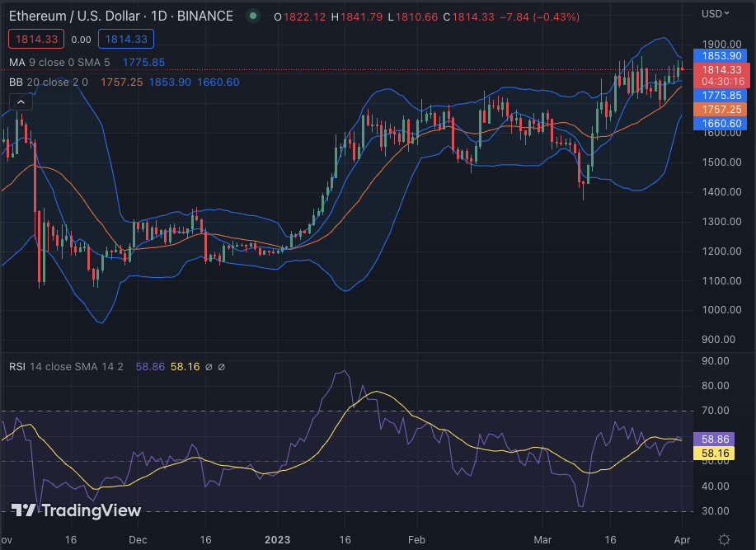The image size is (756, 550).
Task: Open chart settings gear icon
Action: [724, 539]
